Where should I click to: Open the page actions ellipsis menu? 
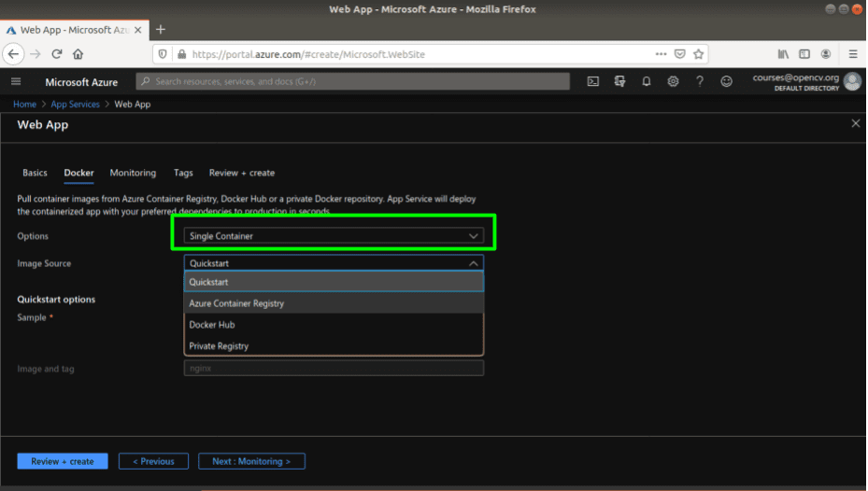click(x=661, y=54)
